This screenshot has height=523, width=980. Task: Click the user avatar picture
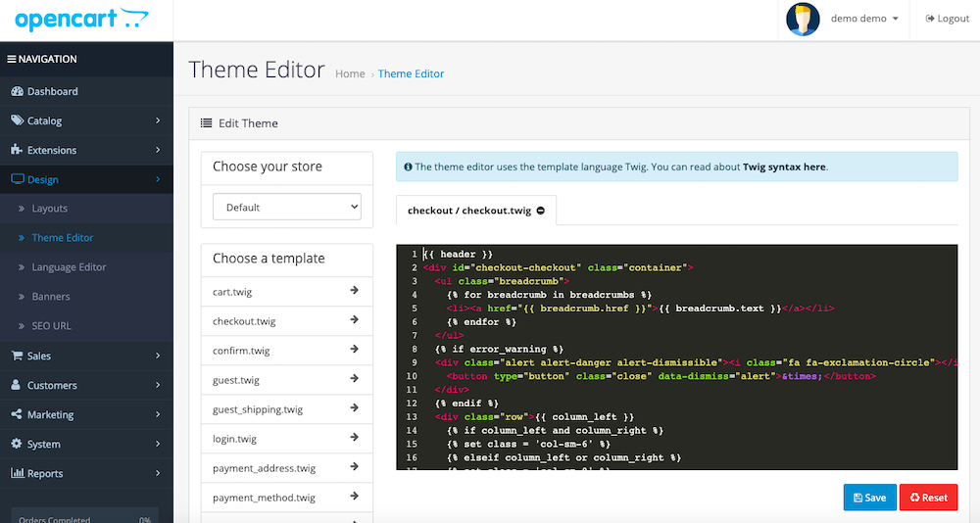click(803, 20)
